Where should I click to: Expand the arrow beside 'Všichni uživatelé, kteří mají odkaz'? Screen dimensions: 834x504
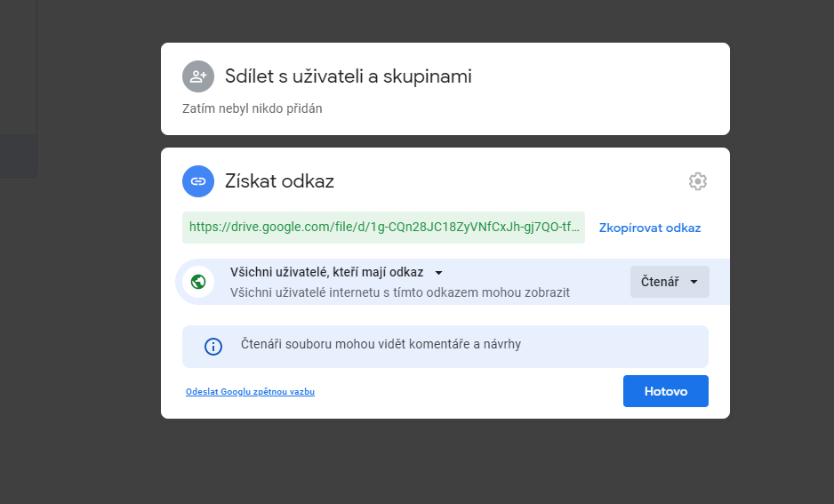pyautogui.click(x=438, y=273)
